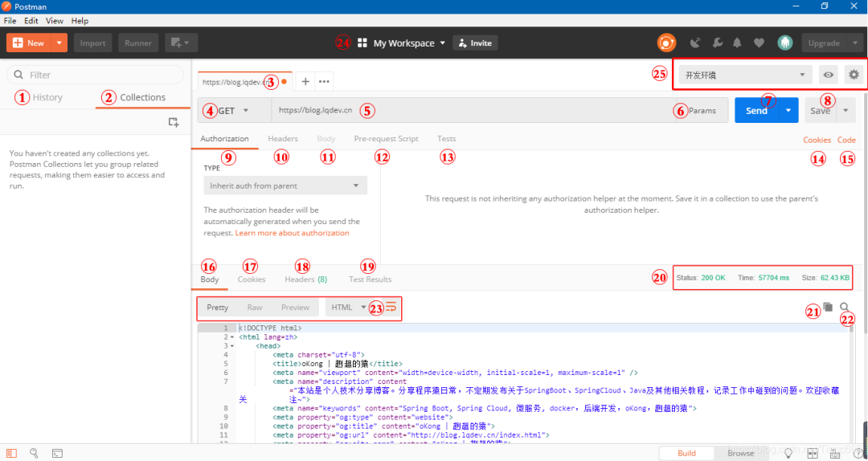
Task: Open the Inherit auth from parent dropdown
Action: coord(285,186)
